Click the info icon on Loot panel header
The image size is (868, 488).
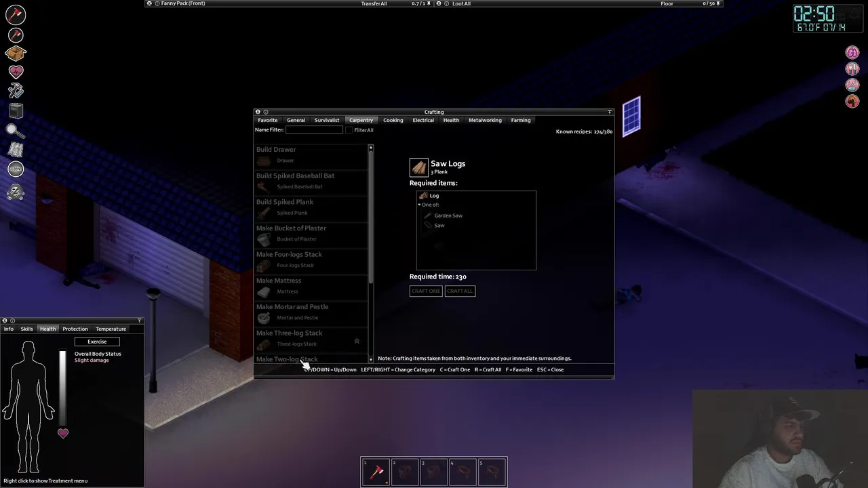tap(446, 3)
